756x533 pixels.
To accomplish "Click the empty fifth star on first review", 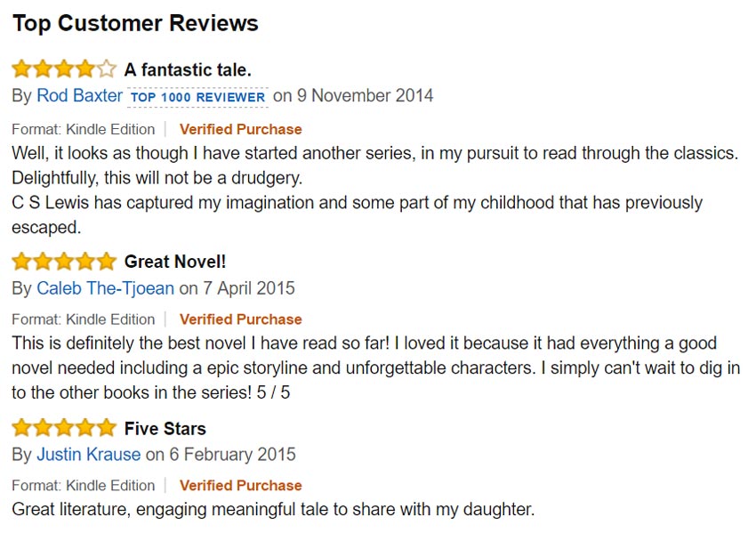I will pyautogui.click(x=107, y=69).
